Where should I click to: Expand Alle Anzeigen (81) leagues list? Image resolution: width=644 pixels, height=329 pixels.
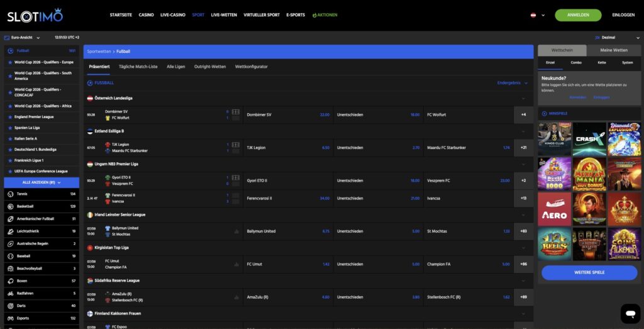click(x=42, y=182)
